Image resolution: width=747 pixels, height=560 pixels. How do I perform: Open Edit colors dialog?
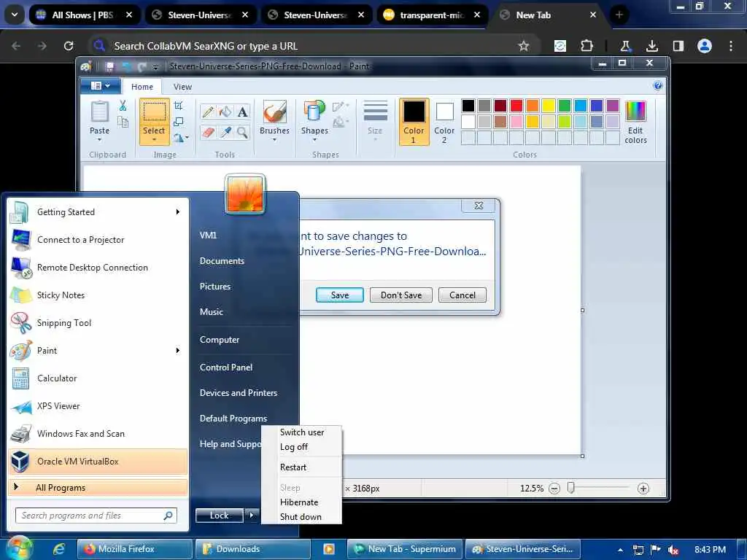coord(635,122)
